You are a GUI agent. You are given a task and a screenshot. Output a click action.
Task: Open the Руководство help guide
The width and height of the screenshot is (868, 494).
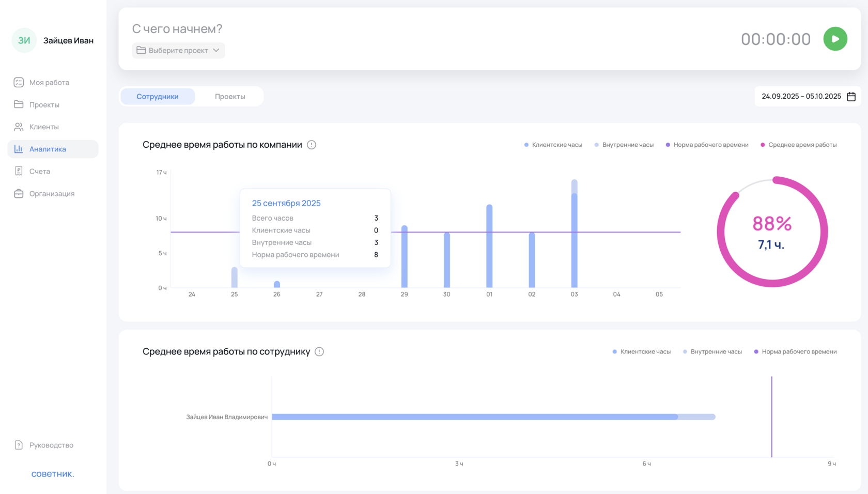(x=51, y=445)
